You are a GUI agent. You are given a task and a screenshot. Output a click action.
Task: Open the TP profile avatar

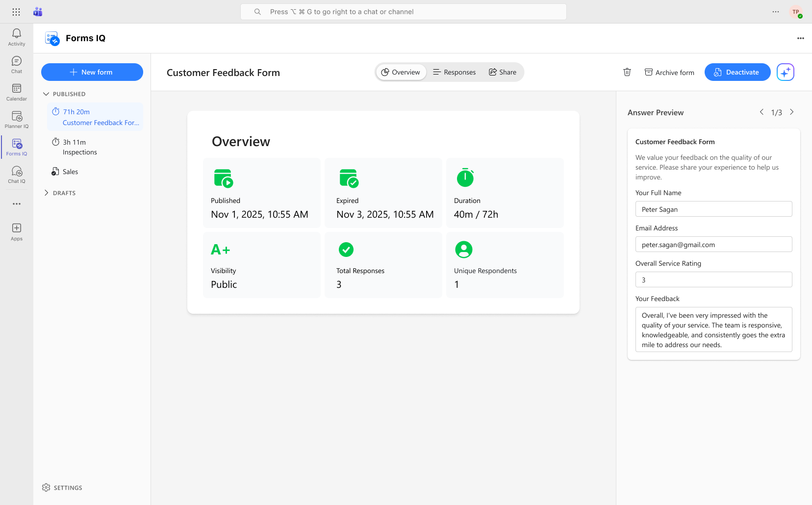[796, 12]
